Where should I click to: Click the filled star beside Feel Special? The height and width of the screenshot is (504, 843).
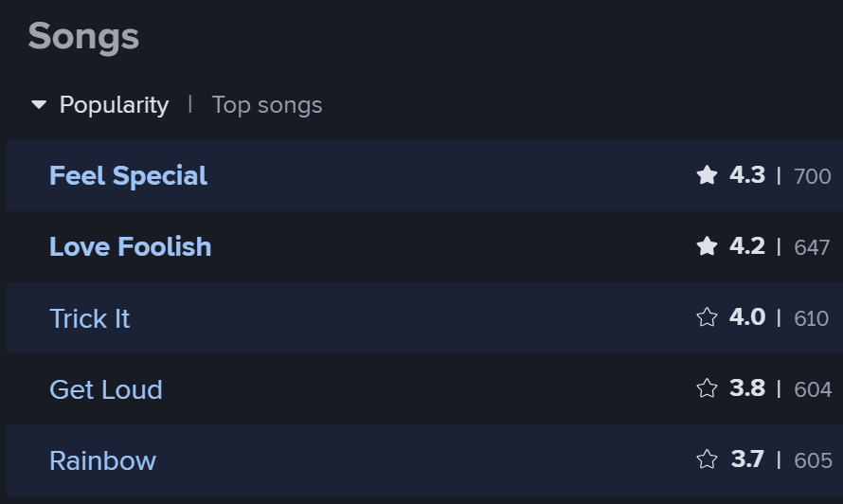[x=707, y=175]
